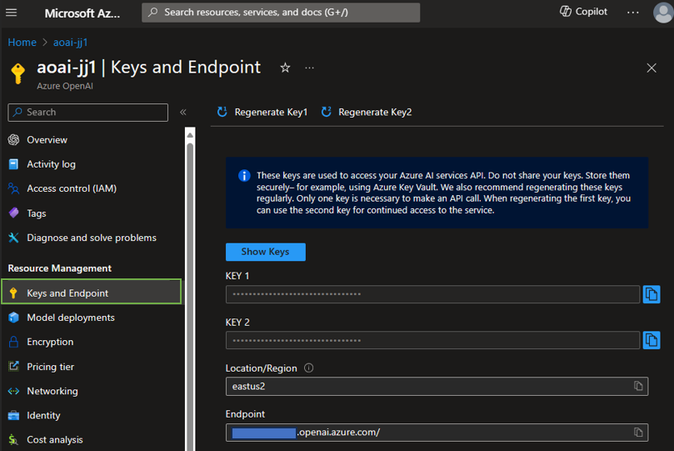674x451 pixels.
Task: Click the Regenerate Key1 label
Action: tap(271, 112)
